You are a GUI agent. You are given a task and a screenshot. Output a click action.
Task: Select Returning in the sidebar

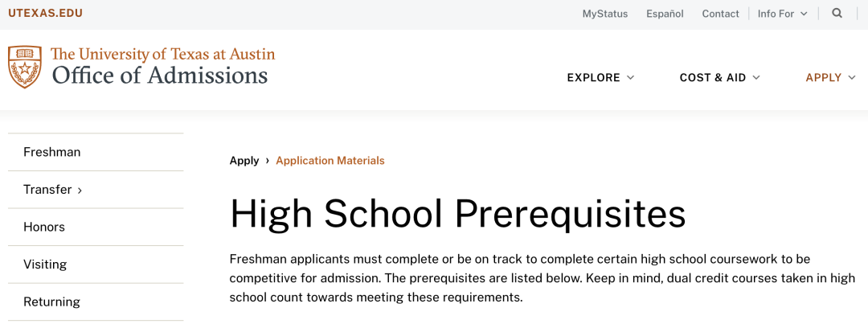pos(96,301)
